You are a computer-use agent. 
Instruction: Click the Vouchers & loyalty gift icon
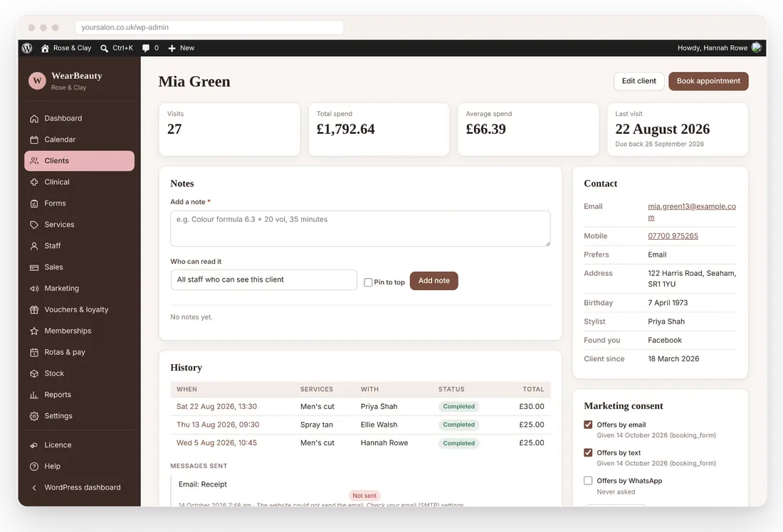click(34, 310)
